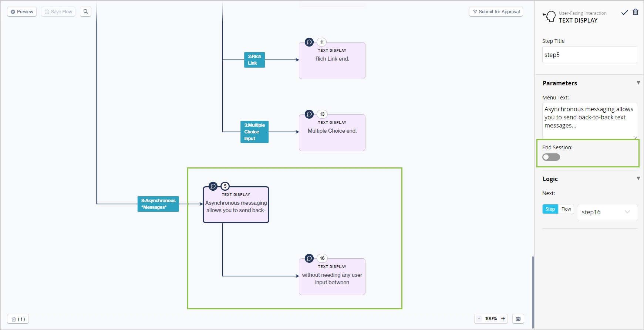The image size is (644, 330).
Task: Click the search magnifier icon
Action: coord(85,11)
